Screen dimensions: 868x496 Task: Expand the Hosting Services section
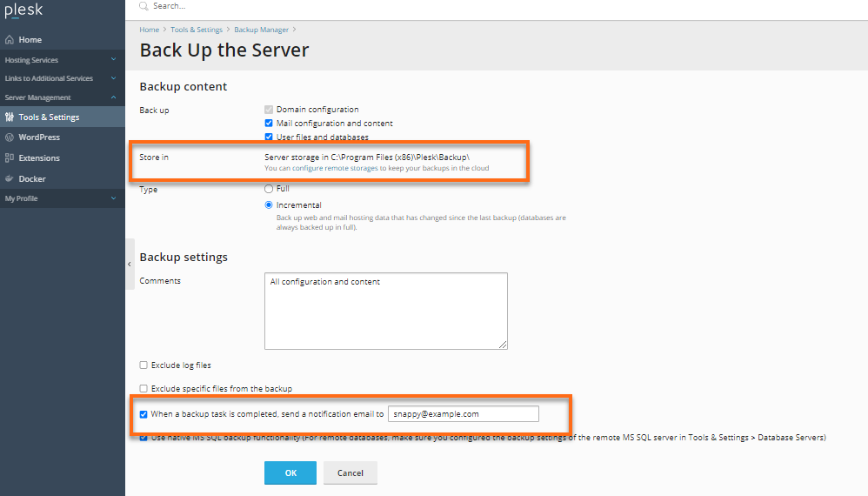pos(62,60)
